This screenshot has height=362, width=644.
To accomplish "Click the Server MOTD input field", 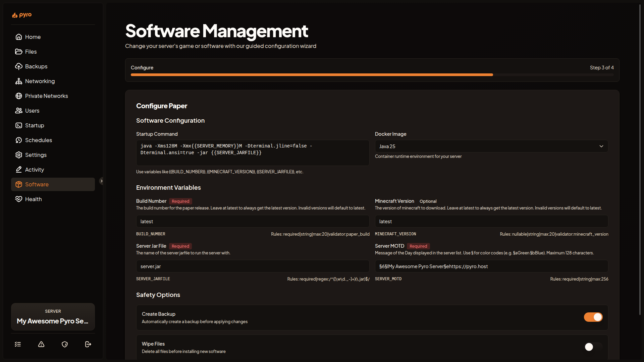I will pyautogui.click(x=491, y=266).
